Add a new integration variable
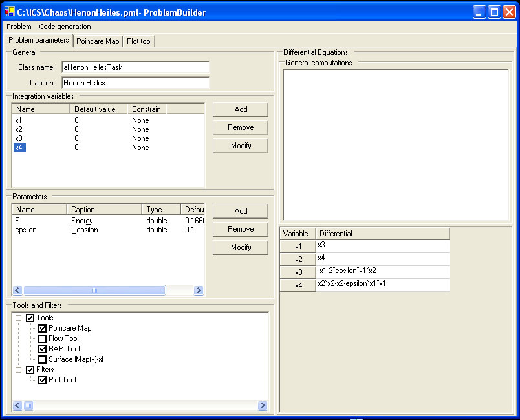The image size is (520, 420). (x=241, y=109)
